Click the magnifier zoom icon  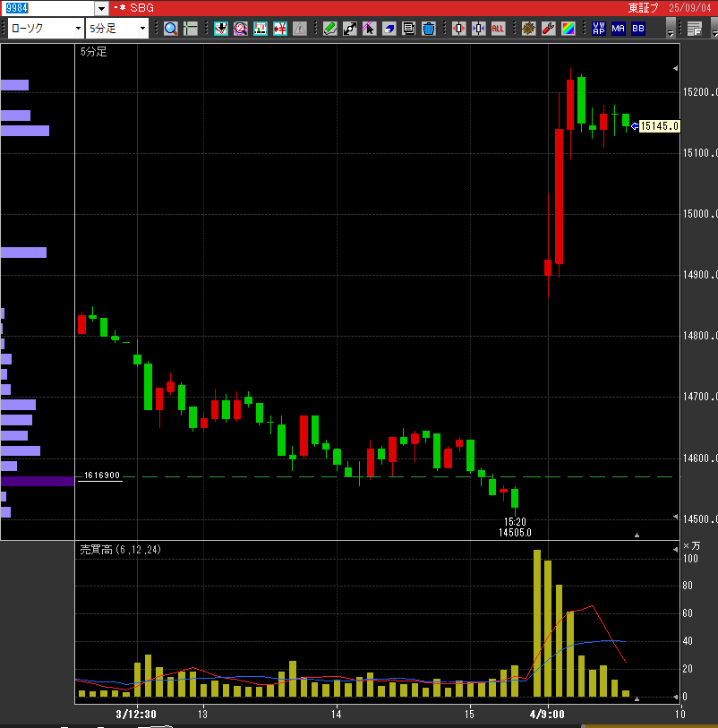click(171, 29)
